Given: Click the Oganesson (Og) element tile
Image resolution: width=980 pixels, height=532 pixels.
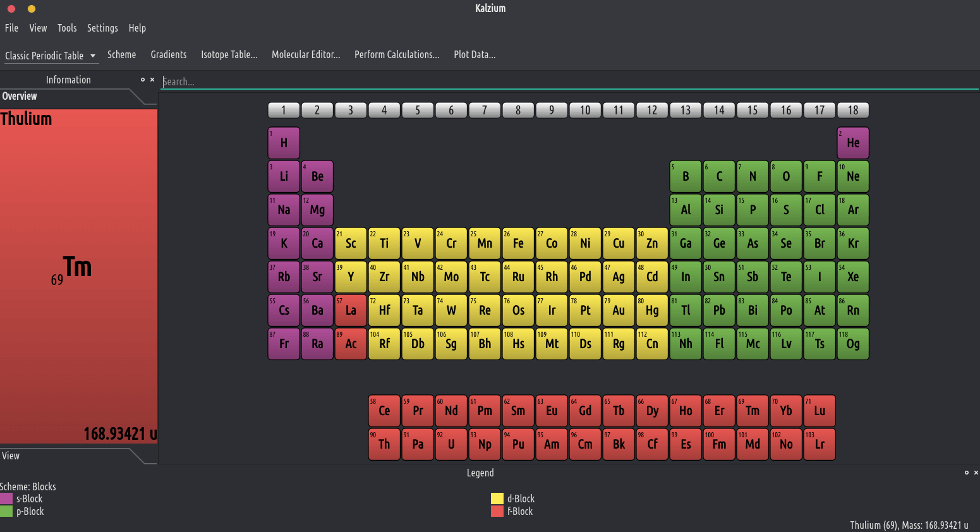Looking at the screenshot, I should coord(853,344).
